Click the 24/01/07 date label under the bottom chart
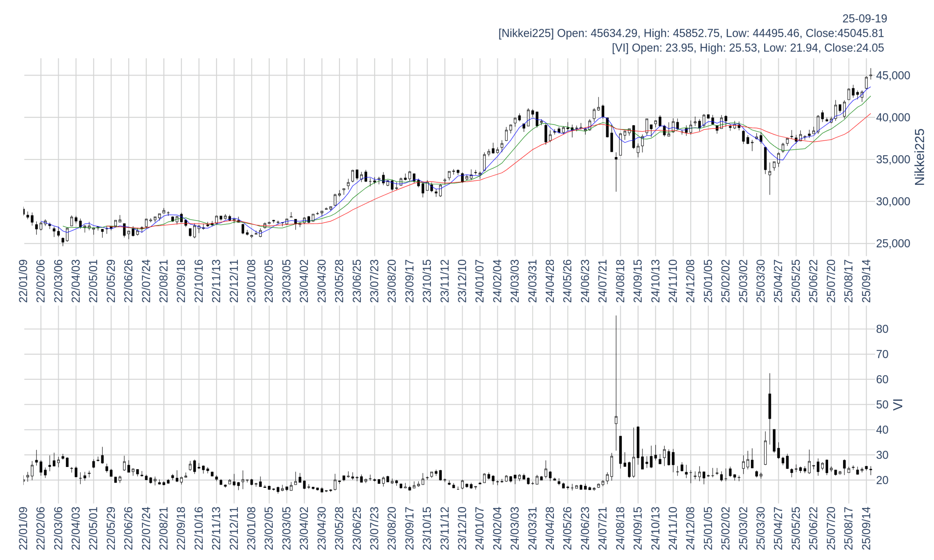Image resolution: width=934 pixels, height=560 pixels. click(479, 528)
